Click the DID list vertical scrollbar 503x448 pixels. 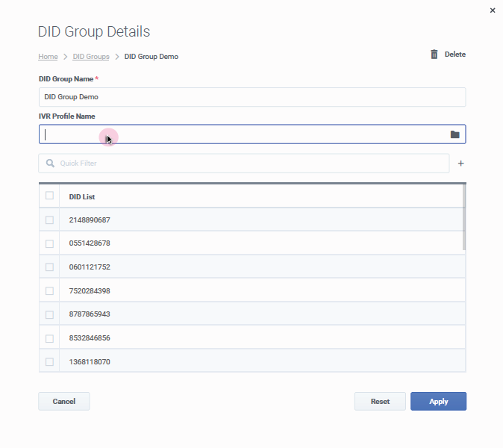(464, 217)
